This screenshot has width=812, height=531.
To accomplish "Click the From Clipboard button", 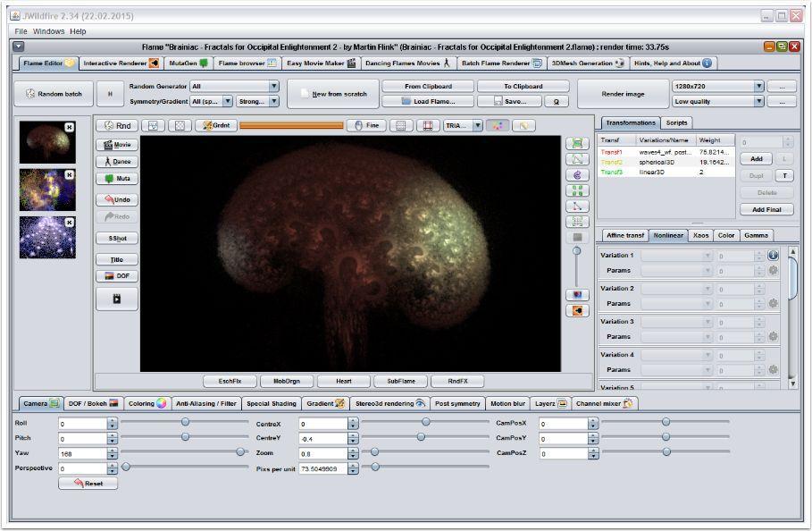I will [428, 86].
